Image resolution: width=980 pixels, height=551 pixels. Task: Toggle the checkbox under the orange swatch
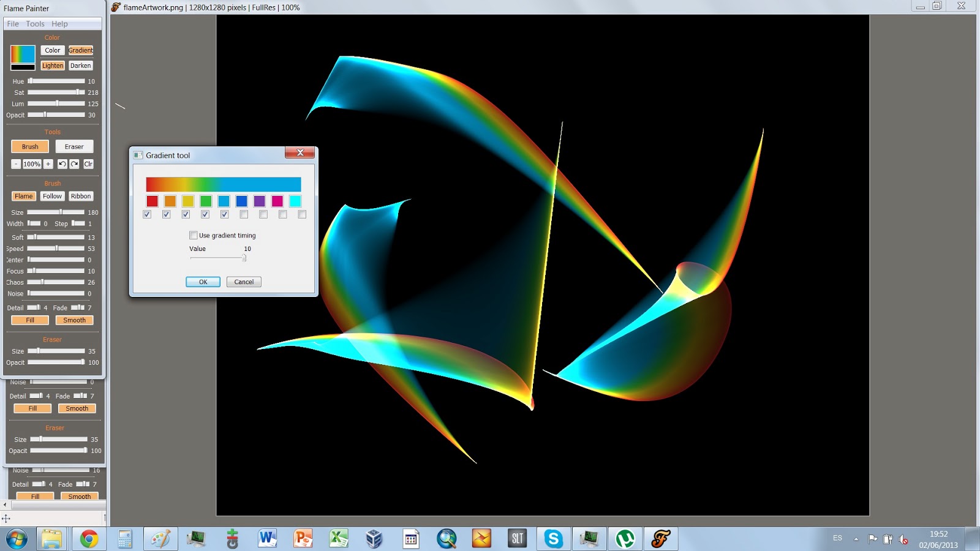tap(167, 214)
